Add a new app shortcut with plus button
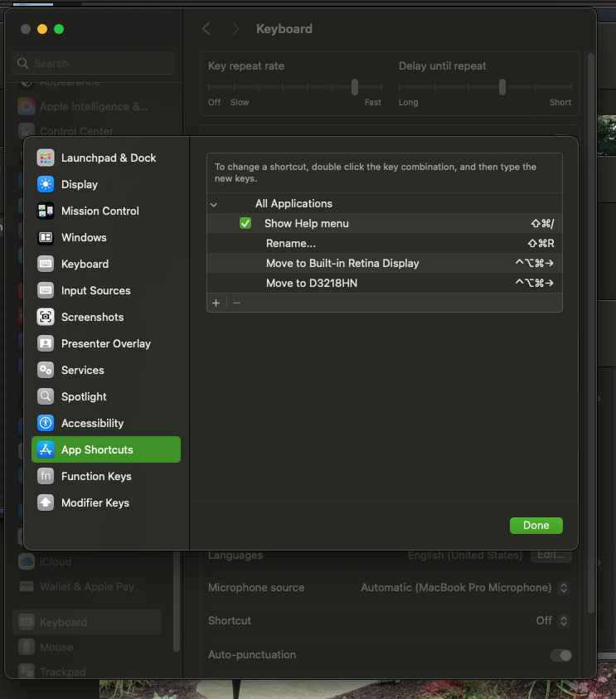This screenshot has width=616, height=699. [216, 303]
